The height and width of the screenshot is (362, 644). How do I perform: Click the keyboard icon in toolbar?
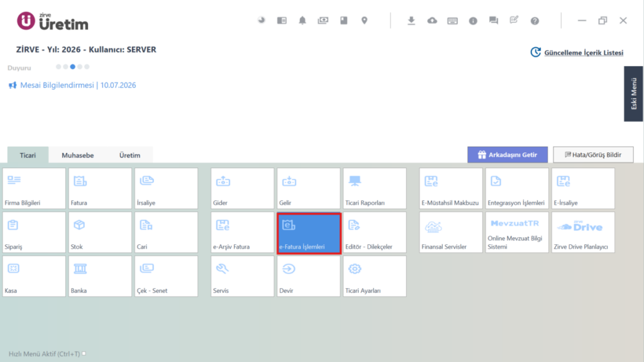point(453,21)
